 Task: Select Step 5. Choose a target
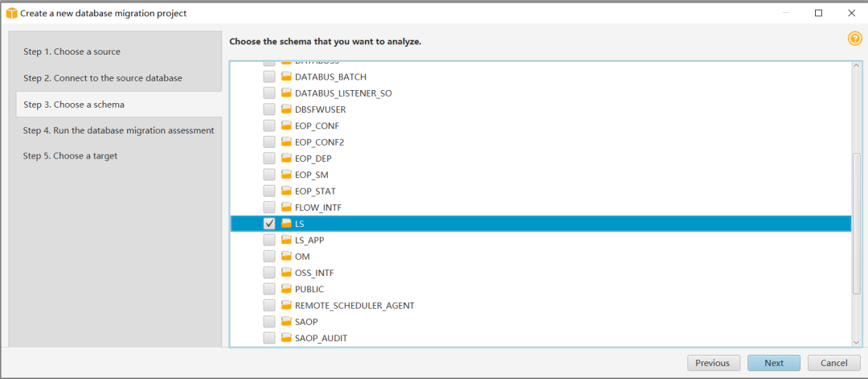(71, 156)
